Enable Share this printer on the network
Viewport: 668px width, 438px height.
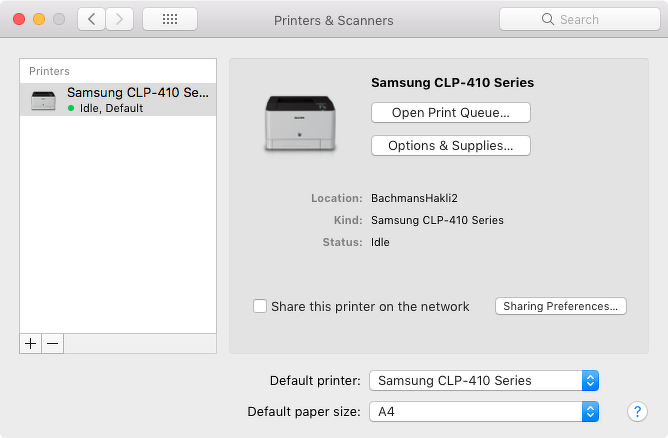tap(260, 306)
